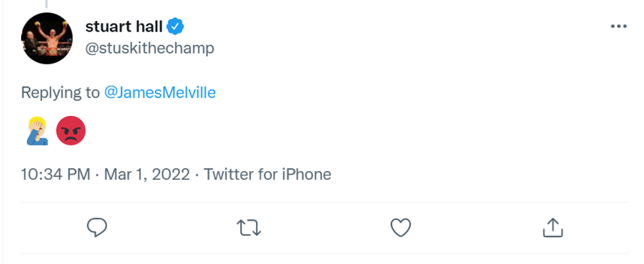The width and height of the screenshot is (644, 264).
Task: Open the @stuskithechamp handle
Action: click(149, 49)
